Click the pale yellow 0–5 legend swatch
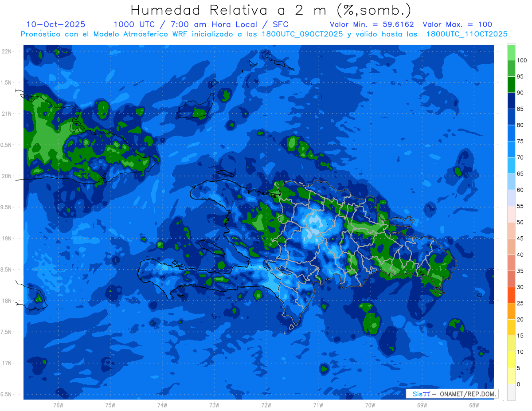The width and height of the screenshot is (532, 411). pos(511,376)
